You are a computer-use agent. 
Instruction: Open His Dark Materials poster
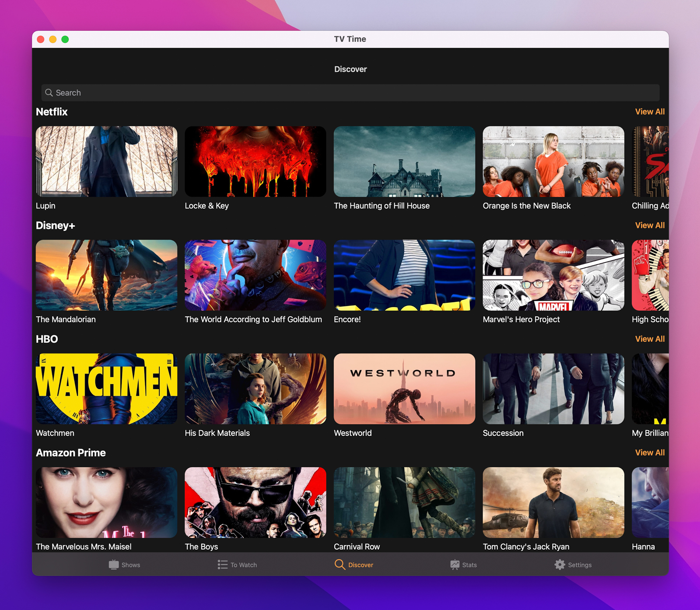(x=255, y=389)
